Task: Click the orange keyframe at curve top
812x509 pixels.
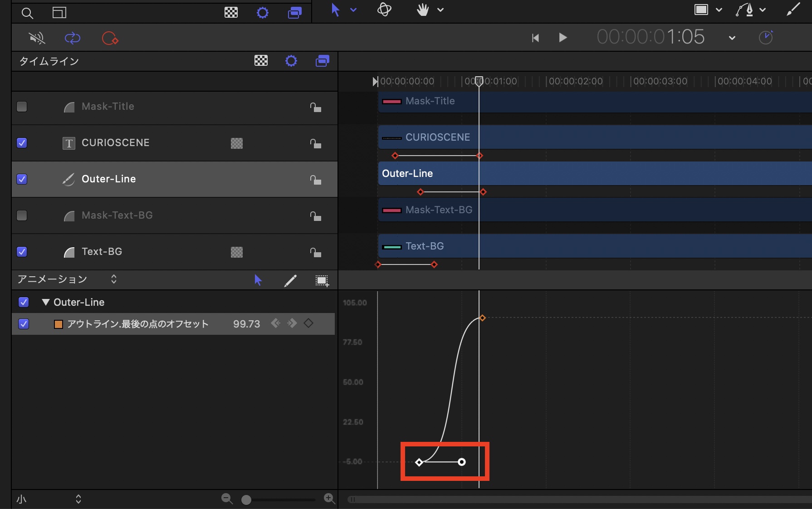Action: (482, 318)
